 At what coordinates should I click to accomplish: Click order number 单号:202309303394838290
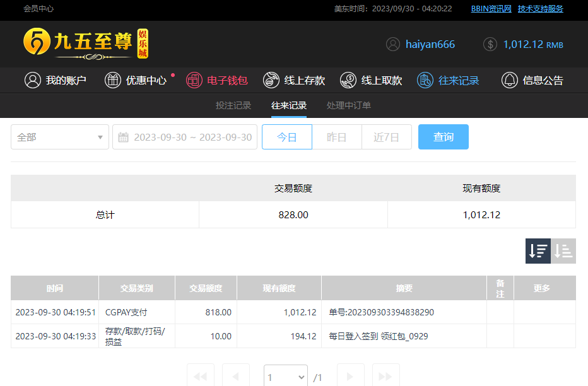(x=381, y=312)
